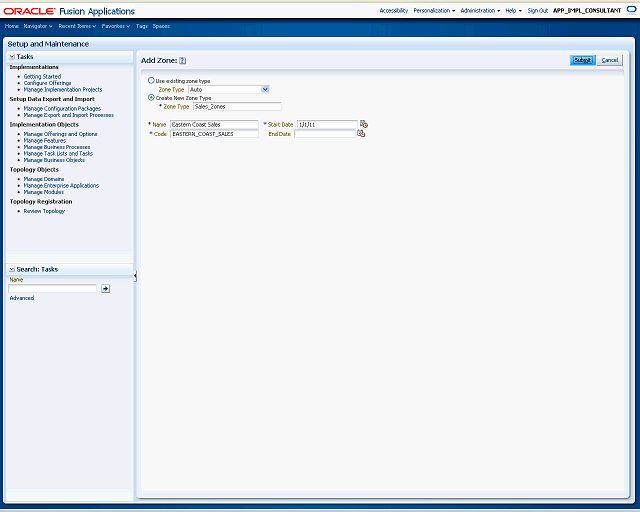Collapse the Search: Tasks panel header icon
This screenshot has height=512, width=640.
(12, 269)
